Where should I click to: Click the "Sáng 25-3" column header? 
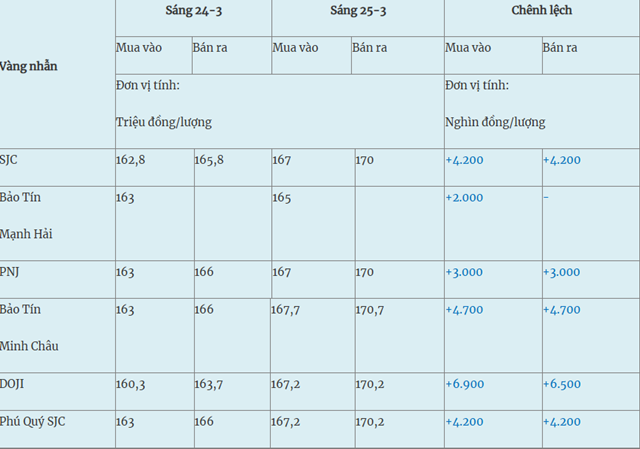click(x=358, y=10)
